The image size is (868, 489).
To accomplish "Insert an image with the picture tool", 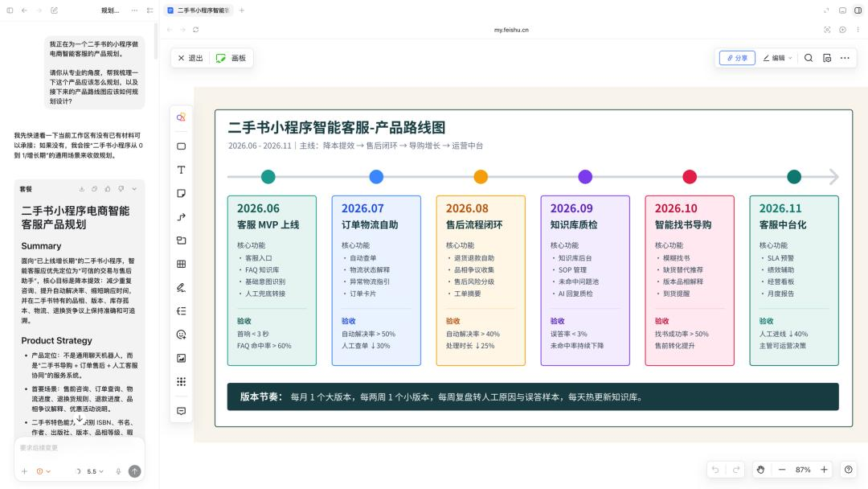I will pos(181,358).
